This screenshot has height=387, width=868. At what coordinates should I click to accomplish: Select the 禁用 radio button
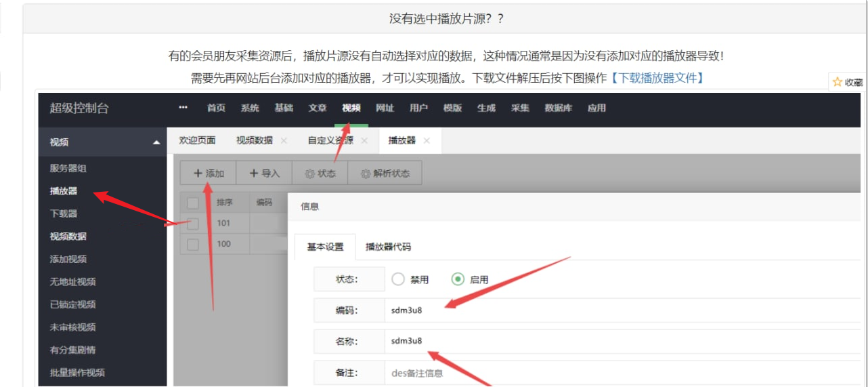[398, 279]
